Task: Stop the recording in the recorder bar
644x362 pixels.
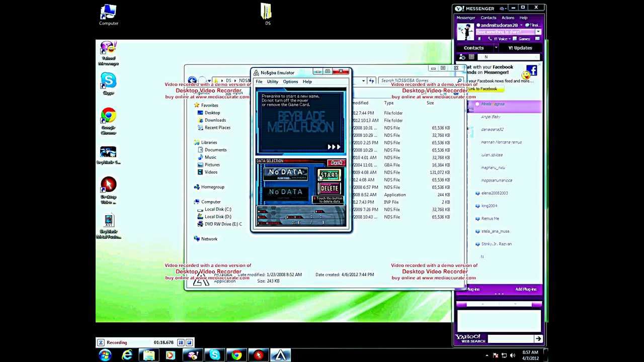Action: 189,342
